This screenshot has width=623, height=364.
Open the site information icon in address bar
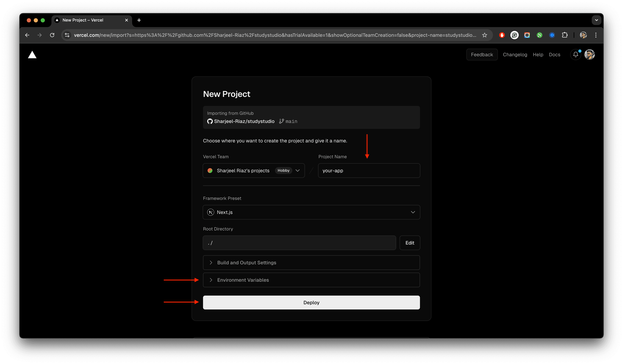coord(67,35)
